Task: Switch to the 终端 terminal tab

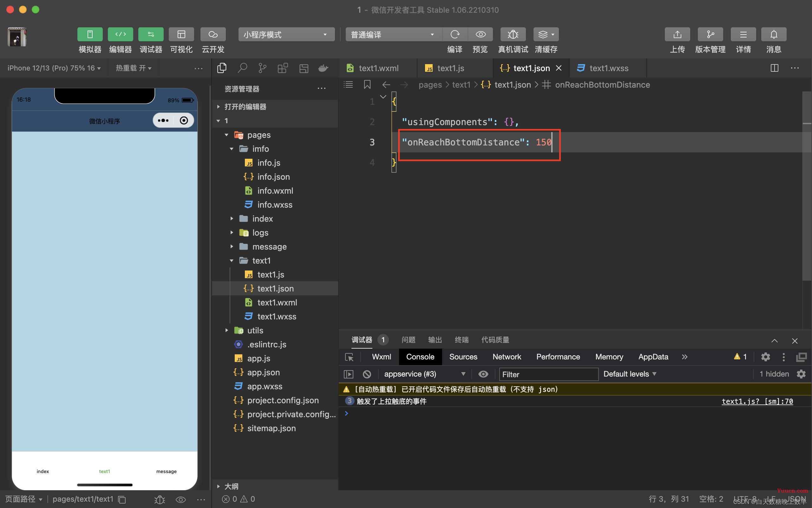Action: (x=462, y=340)
